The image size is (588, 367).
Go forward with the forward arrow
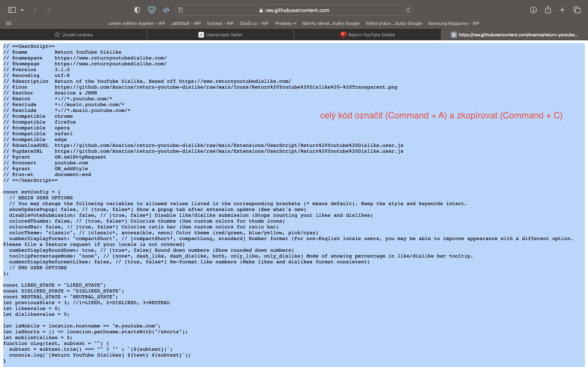[49, 10]
